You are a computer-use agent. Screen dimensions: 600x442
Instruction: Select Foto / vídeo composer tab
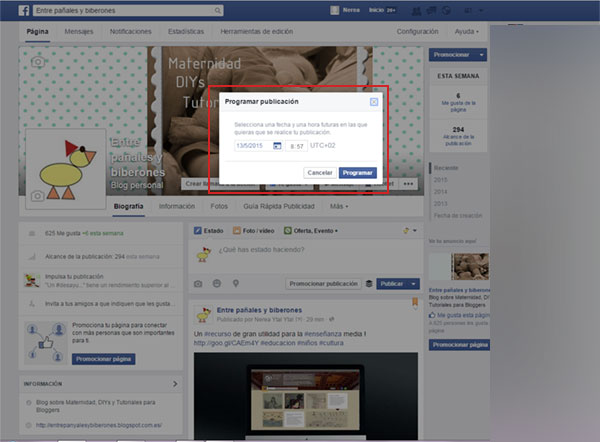(254, 231)
